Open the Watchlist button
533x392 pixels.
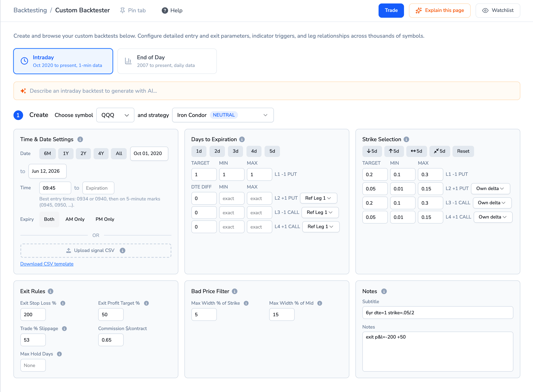click(x=498, y=10)
